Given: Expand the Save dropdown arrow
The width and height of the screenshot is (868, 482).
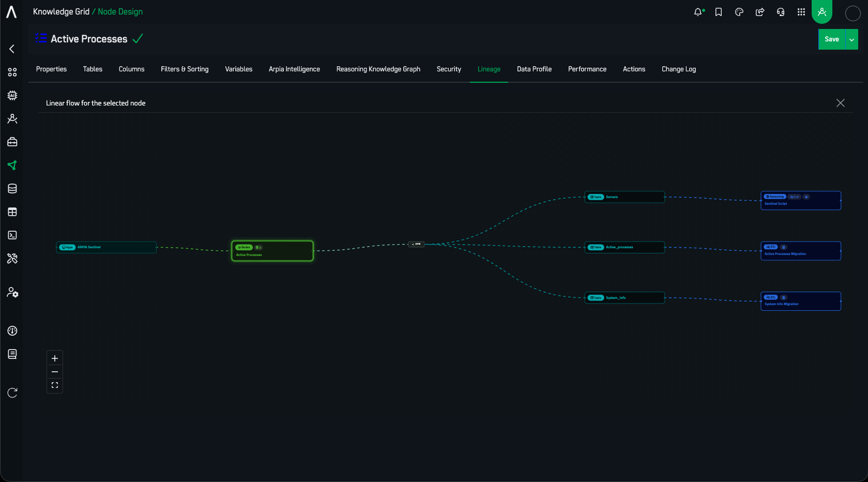Looking at the screenshot, I should [x=851, y=39].
